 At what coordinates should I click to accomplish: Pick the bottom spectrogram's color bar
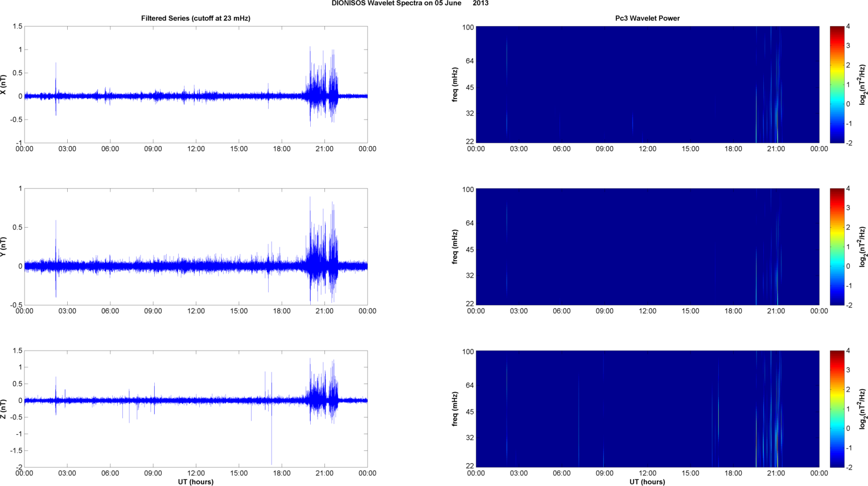[837, 409]
